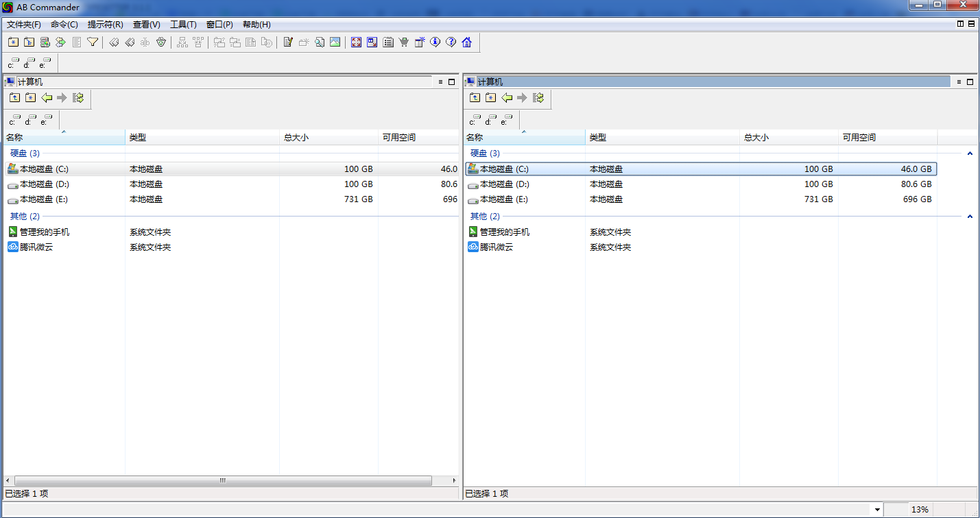The width and height of the screenshot is (980, 518).
Task: Select 管理我的手机 in left panel
Action: pyautogui.click(x=232, y=232)
